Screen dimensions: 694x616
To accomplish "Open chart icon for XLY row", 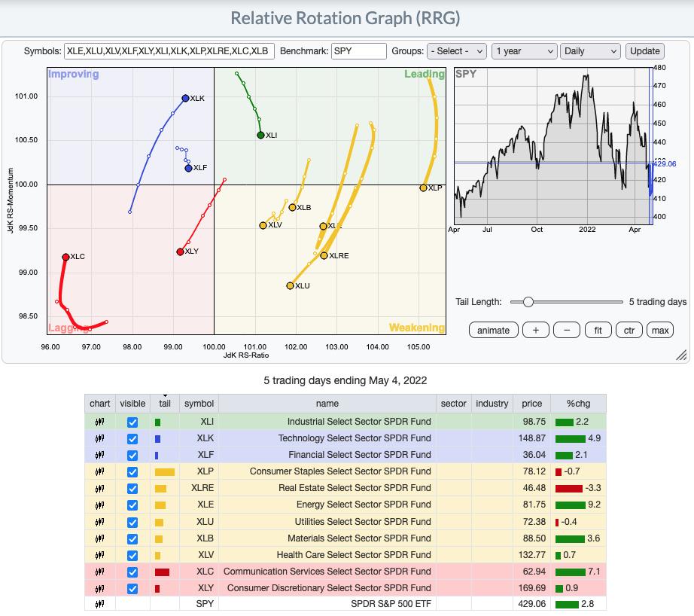I will pyautogui.click(x=99, y=589).
